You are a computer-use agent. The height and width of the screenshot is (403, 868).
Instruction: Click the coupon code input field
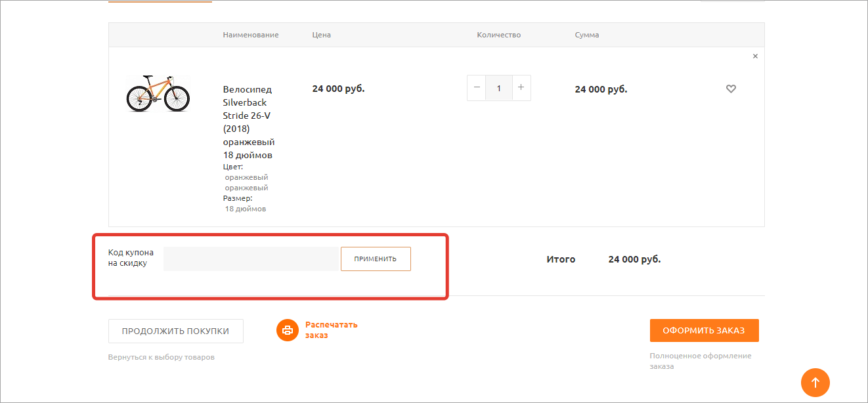coord(251,259)
